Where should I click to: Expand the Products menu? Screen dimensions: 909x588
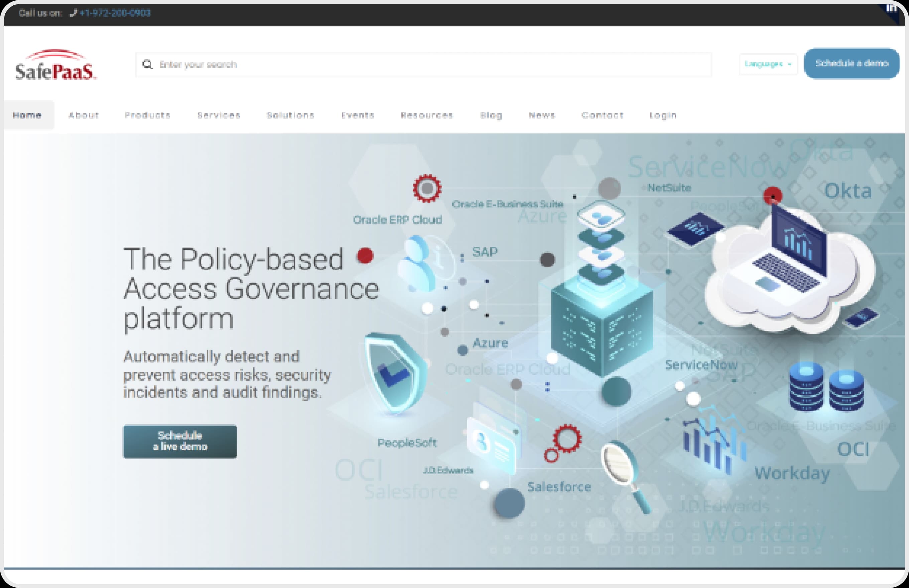pyautogui.click(x=147, y=115)
